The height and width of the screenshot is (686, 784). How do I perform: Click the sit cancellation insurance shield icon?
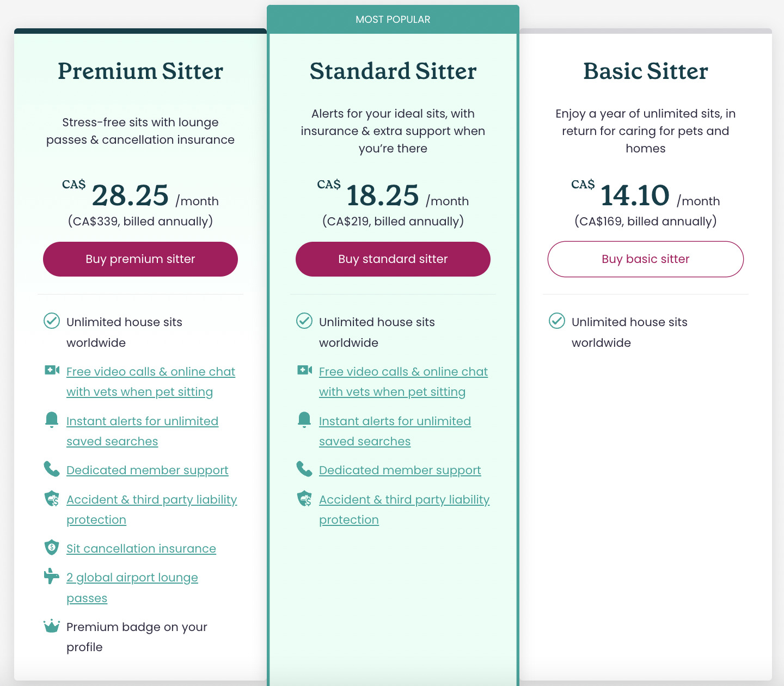coord(52,547)
